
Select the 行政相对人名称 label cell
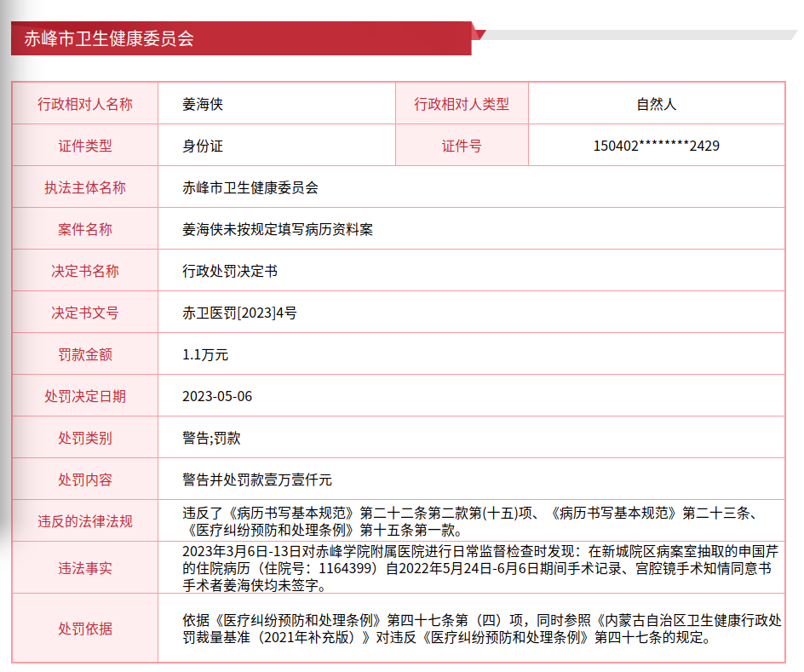[85, 104]
